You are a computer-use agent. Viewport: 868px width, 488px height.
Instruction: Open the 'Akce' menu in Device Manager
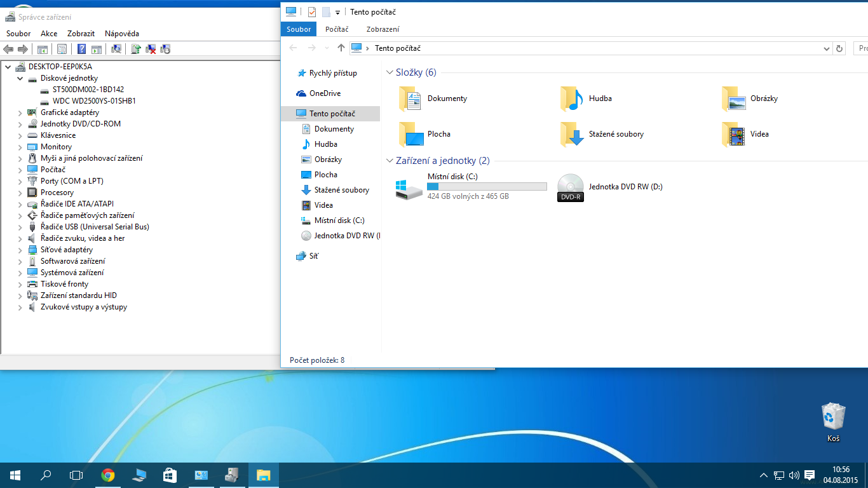coord(49,34)
